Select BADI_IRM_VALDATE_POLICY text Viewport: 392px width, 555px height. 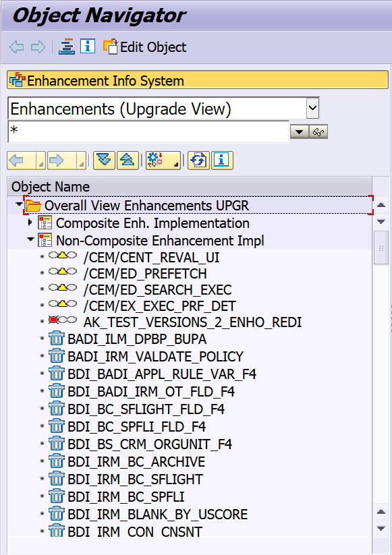(x=155, y=357)
